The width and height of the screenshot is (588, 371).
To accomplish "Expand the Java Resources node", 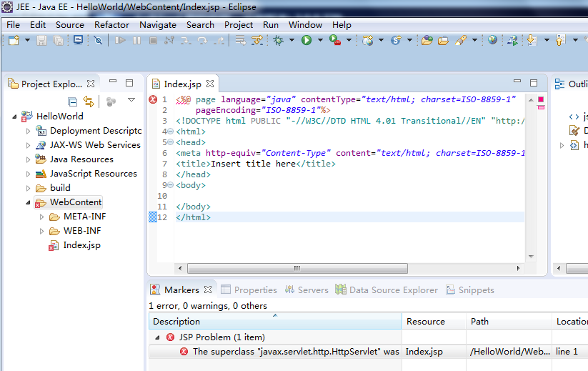I will (x=29, y=159).
